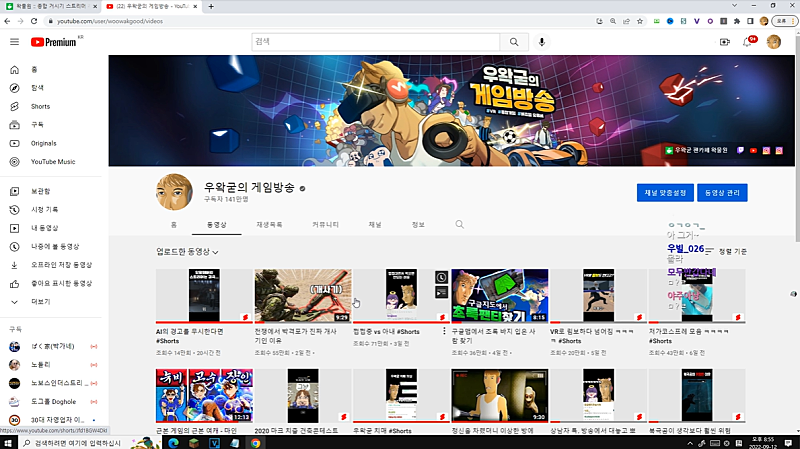Show hidden system tray icons
This screenshot has height=449, width=800.
[690, 443]
